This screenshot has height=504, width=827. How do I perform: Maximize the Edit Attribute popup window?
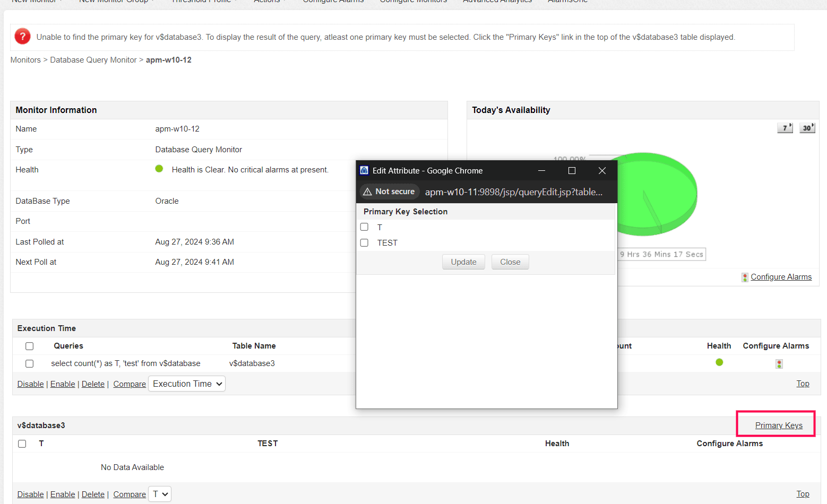[572, 170]
